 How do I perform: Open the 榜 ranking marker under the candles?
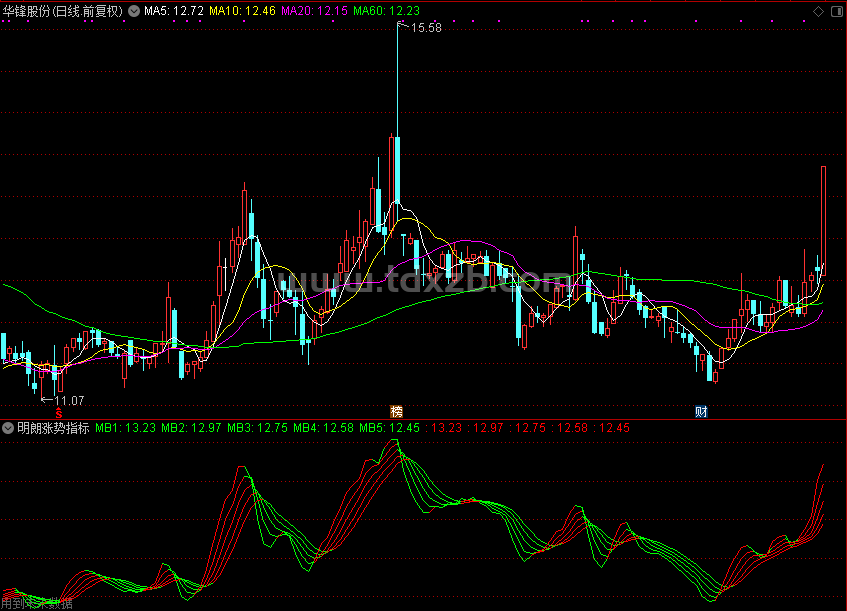click(396, 411)
